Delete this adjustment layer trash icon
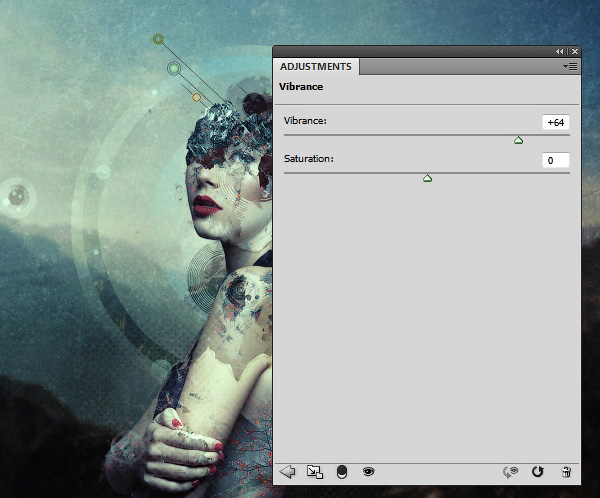 click(566, 472)
